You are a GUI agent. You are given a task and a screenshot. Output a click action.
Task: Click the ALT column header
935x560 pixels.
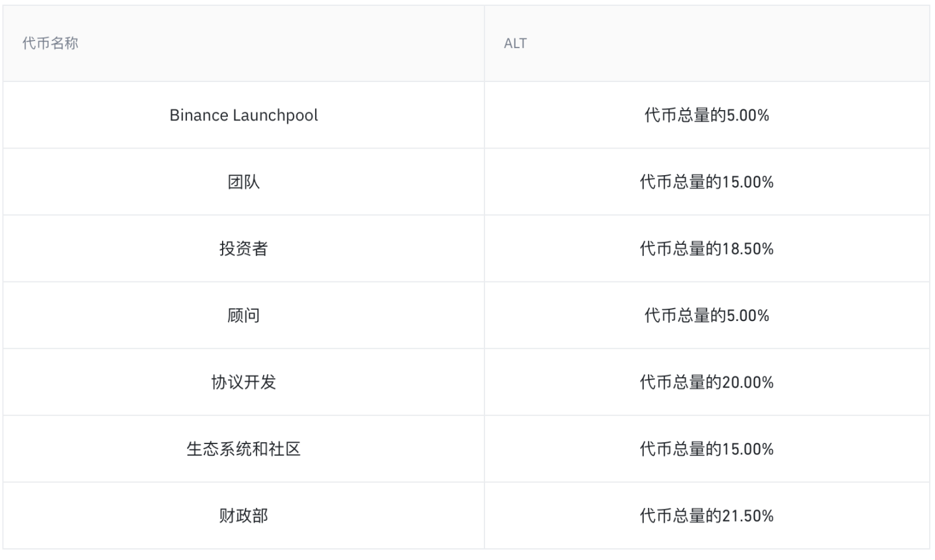515,44
